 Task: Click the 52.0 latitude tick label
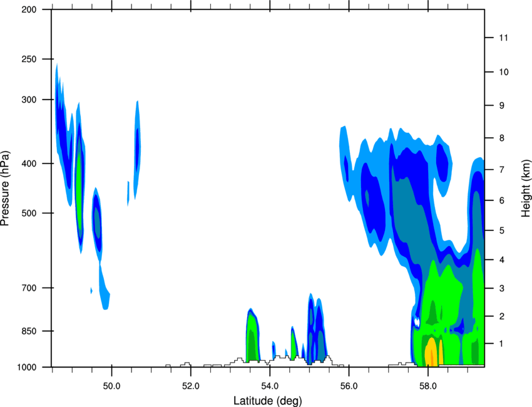pyautogui.click(x=191, y=386)
